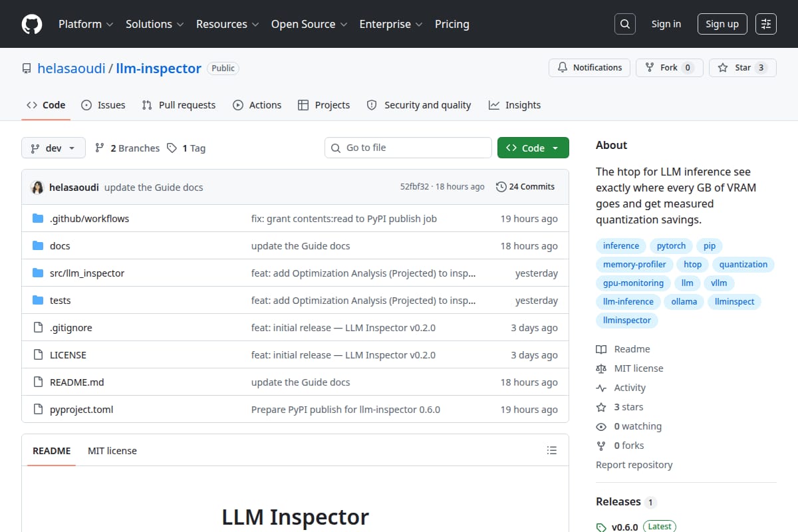The height and width of the screenshot is (532, 798).
Task: Click the folder icon for .github/workflows
Action: 38,219
